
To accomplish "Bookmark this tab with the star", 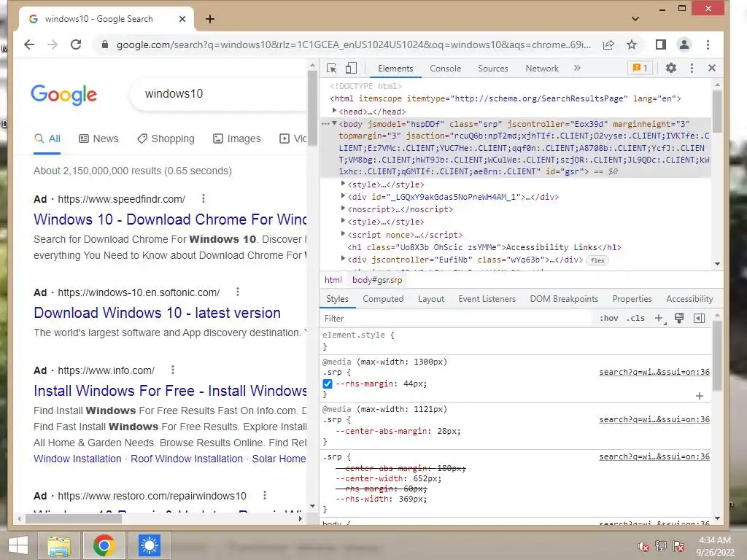I will point(632,44).
